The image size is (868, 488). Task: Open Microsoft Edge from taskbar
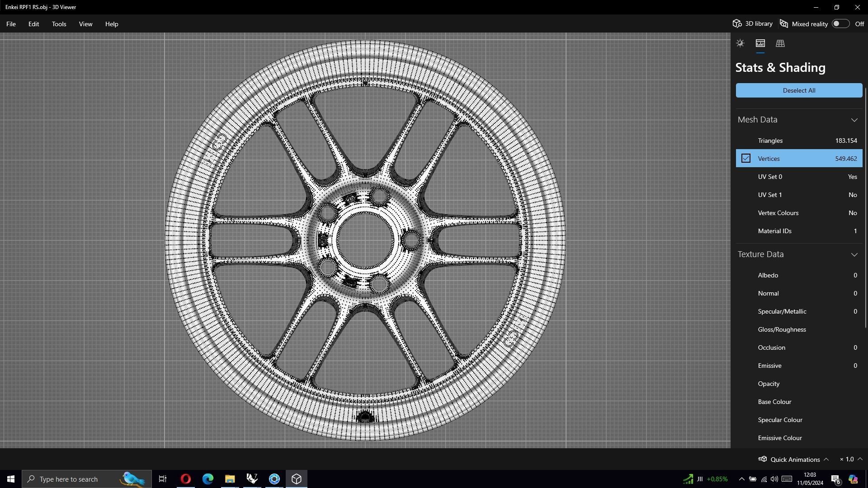click(208, 479)
